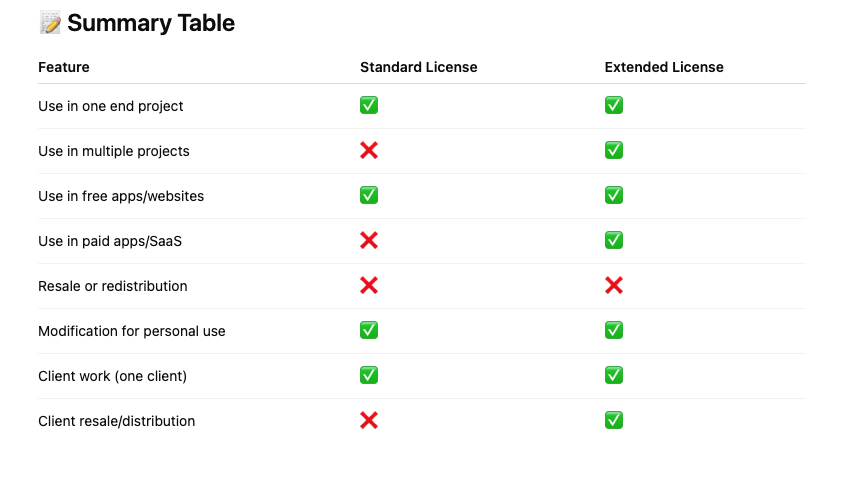Click Extended green check for multiple projects
856x487 pixels.
pos(614,150)
